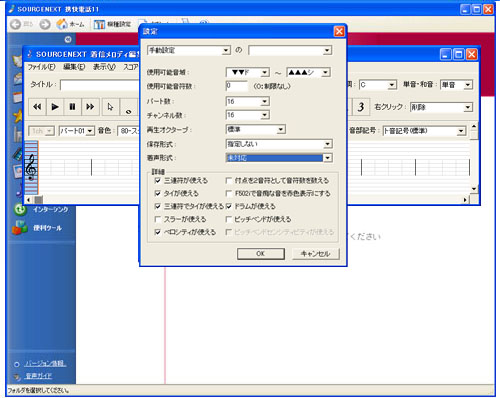The width and height of the screenshot is (500, 398).
Task: Uncheck 三連符が使える checkbox
Action: (158, 181)
